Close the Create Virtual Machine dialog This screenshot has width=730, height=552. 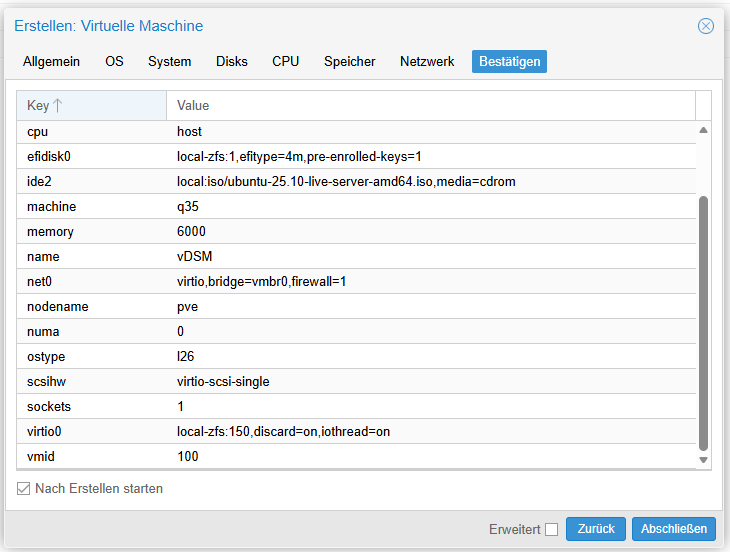(706, 26)
